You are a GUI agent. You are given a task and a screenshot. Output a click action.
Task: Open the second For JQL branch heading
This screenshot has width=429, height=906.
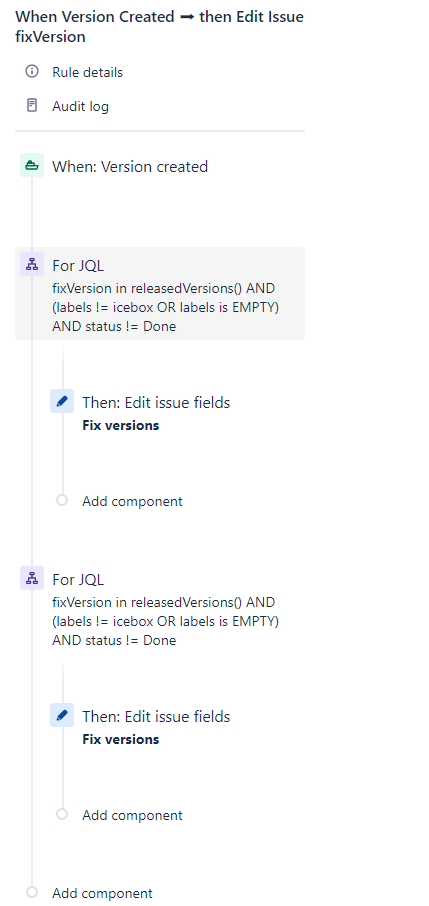pos(78,580)
